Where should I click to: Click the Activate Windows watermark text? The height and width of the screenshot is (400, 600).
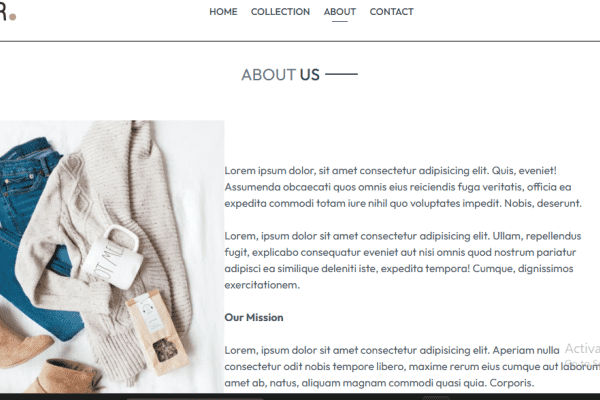pos(582,354)
